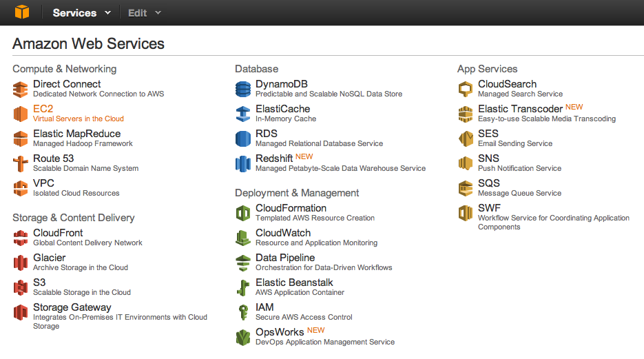Viewport: 644px width, 359px height.
Task: Click the AWS orange cube home icon
Action: pos(22,12)
